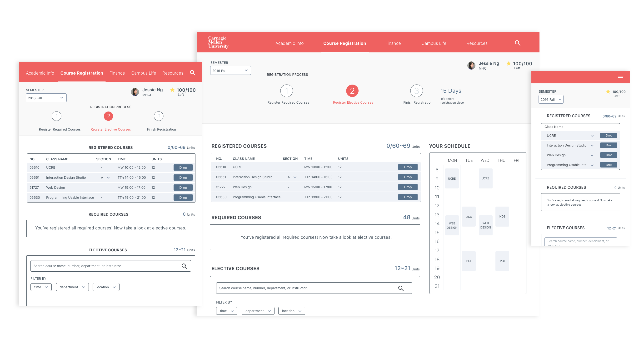Open 2016 Fall semester dropdown in desktop view
The image size is (644, 355).
pyautogui.click(x=230, y=71)
